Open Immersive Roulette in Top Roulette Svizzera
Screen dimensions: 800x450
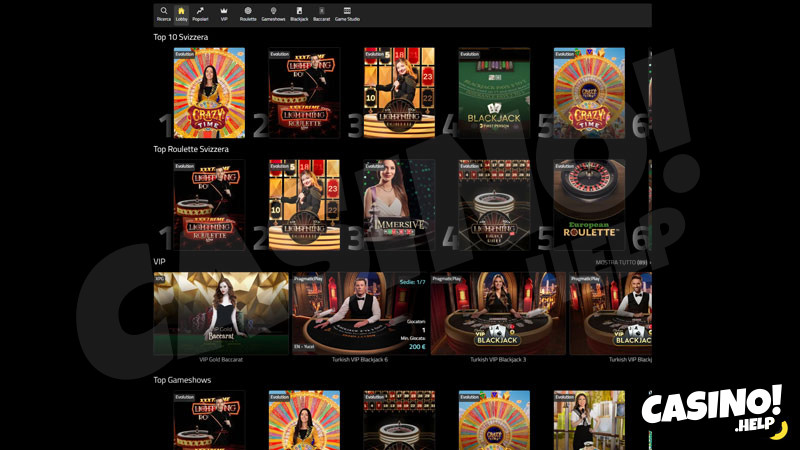(399, 204)
